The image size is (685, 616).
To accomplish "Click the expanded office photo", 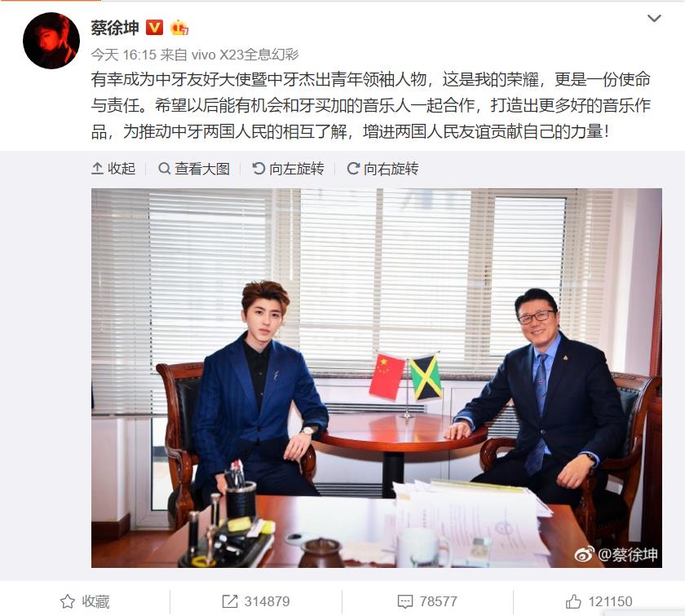I will click(x=377, y=378).
